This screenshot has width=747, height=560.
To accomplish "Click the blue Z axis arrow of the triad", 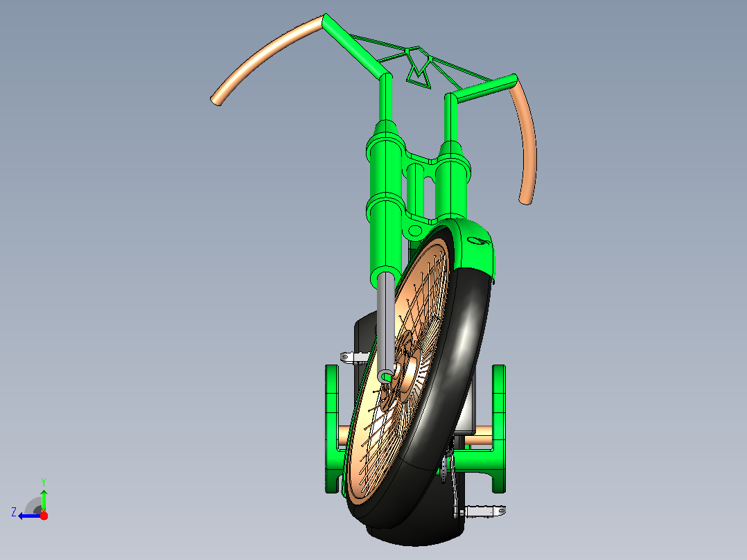I will coord(28,516).
